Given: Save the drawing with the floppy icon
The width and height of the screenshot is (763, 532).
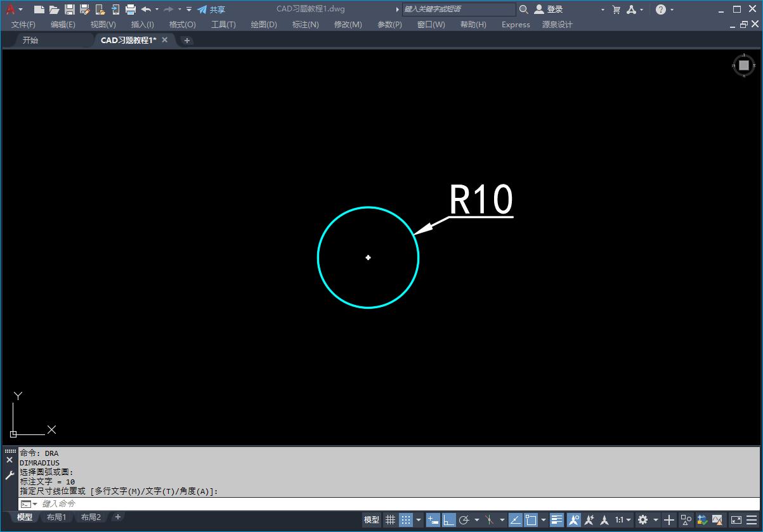Looking at the screenshot, I should click(70, 10).
